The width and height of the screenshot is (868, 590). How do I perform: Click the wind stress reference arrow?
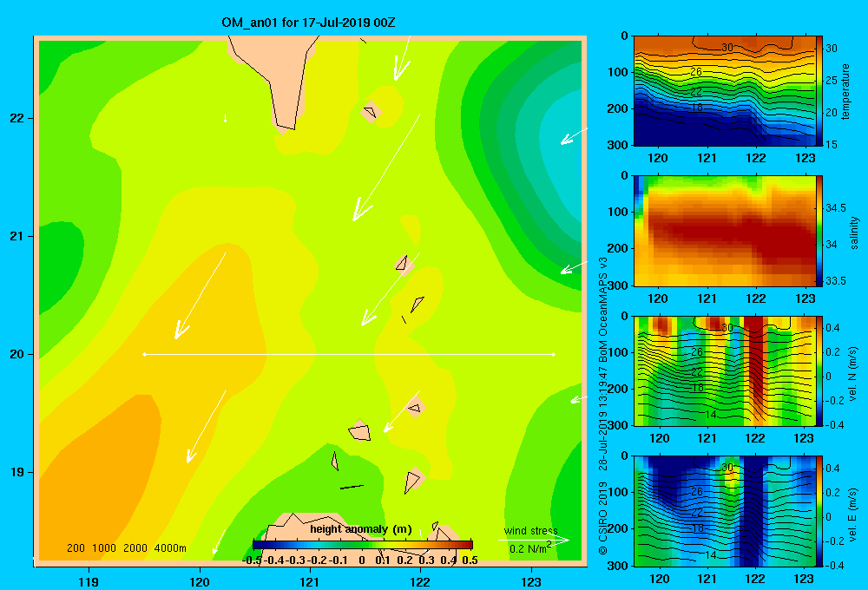(534, 540)
